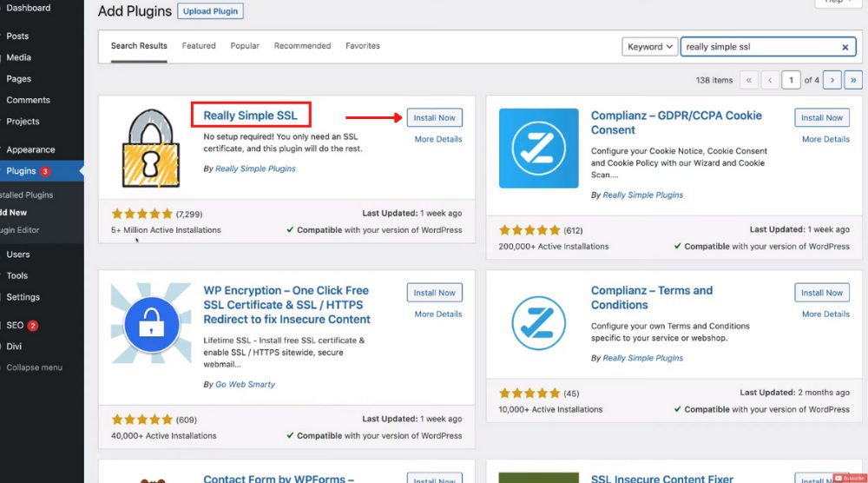Open Plugin Editor submenu item

pos(20,230)
